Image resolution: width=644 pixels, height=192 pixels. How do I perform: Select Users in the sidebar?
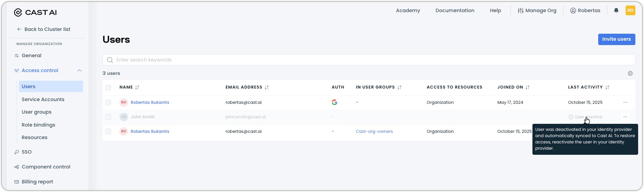pos(51,87)
